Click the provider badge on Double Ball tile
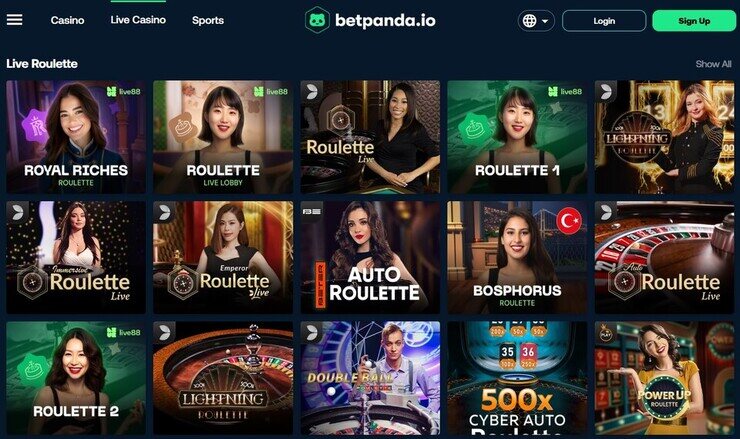740x439 pixels. (311, 332)
